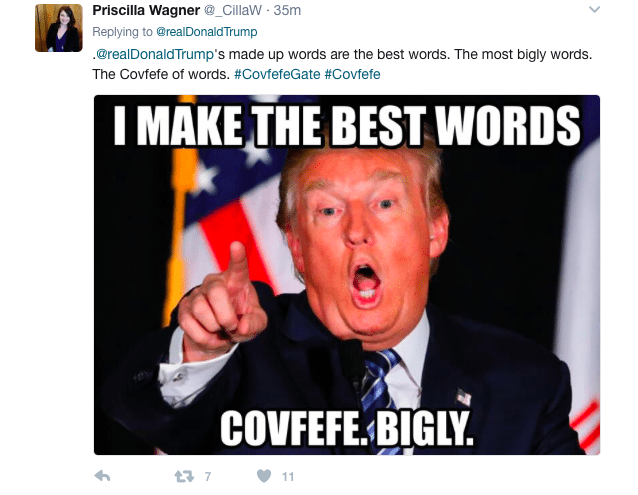The width and height of the screenshot is (638, 495).
Task: Click the 'I MAKE THE BEST WORDS' meme caption
Action: tap(347, 126)
